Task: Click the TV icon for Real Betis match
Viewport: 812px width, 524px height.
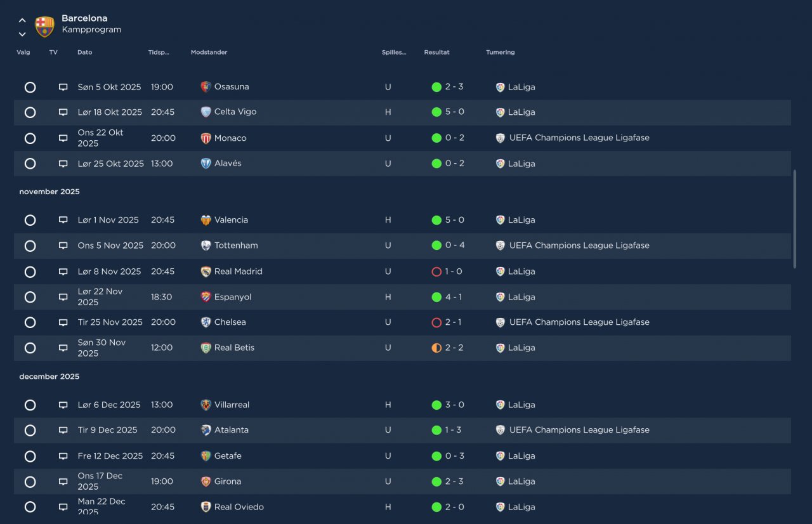Action: pyautogui.click(x=63, y=348)
